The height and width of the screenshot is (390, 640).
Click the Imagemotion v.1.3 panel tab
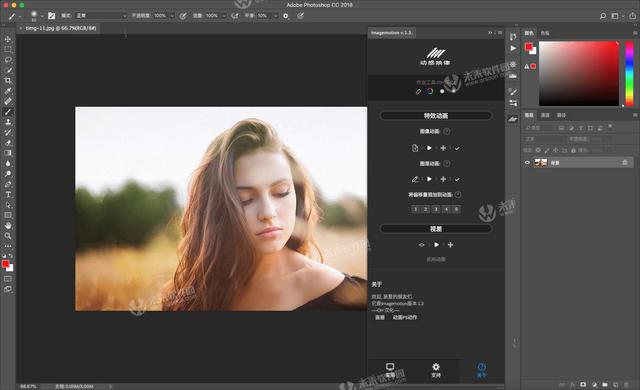coord(391,33)
